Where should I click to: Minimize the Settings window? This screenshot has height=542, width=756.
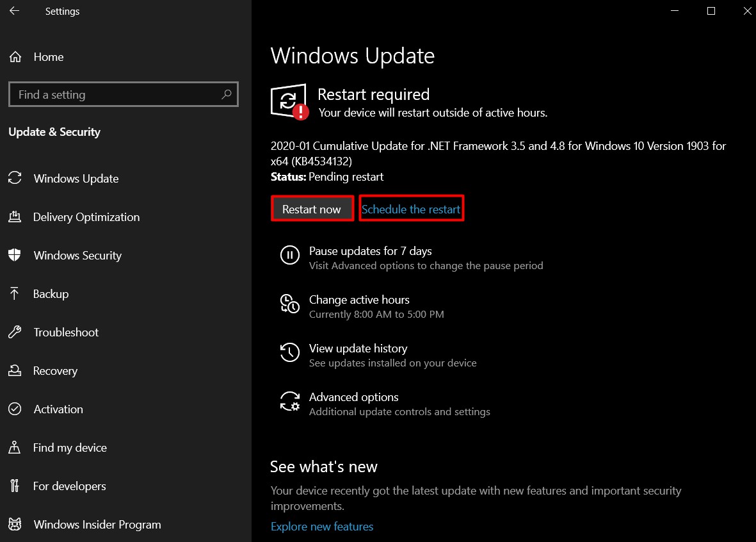pyautogui.click(x=675, y=11)
